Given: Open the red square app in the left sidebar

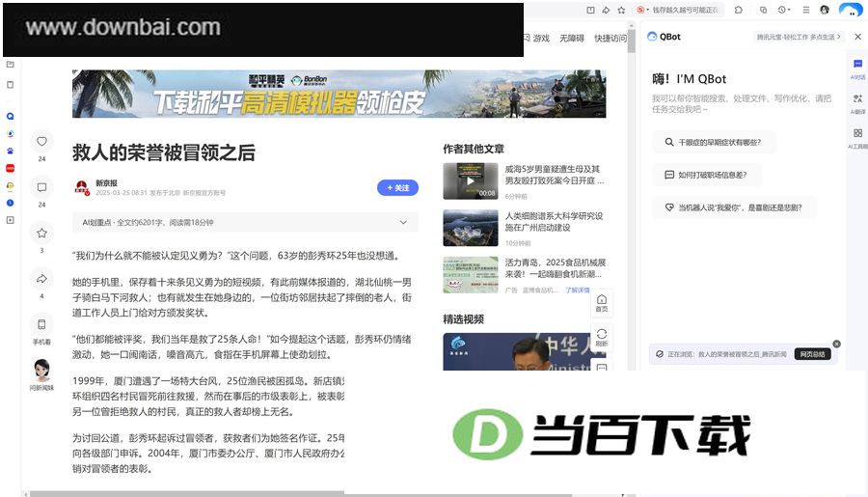Looking at the screenshot, I should 10,168.
